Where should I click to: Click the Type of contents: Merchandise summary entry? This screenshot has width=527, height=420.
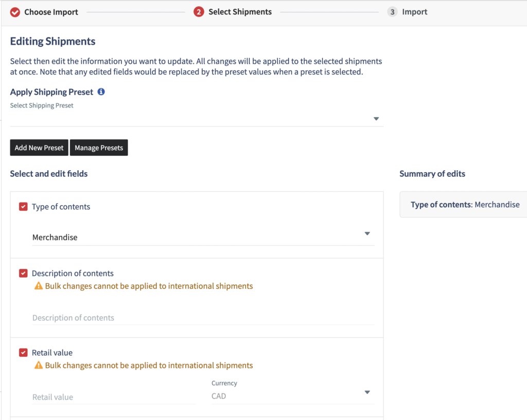[465, 205]
